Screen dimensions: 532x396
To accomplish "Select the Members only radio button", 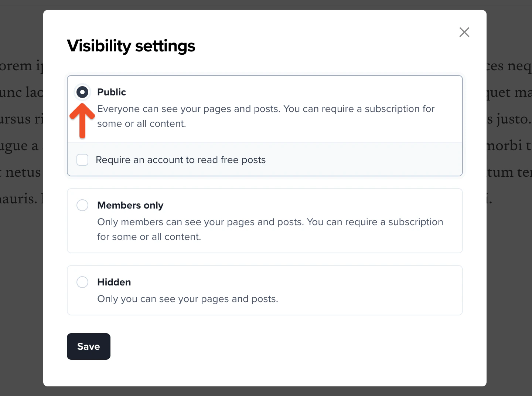I will 82,205.
